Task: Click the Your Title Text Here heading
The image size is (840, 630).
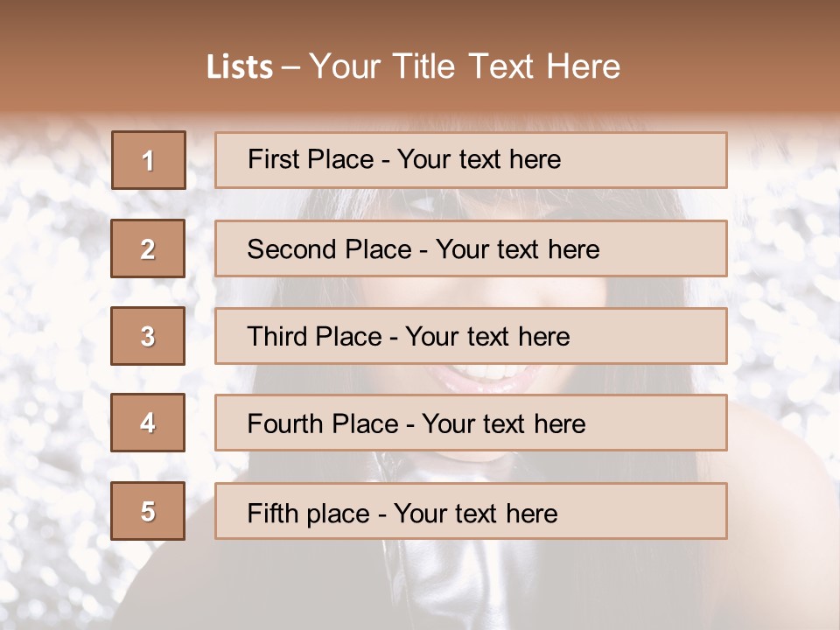Action: click(x=465, y=66)
